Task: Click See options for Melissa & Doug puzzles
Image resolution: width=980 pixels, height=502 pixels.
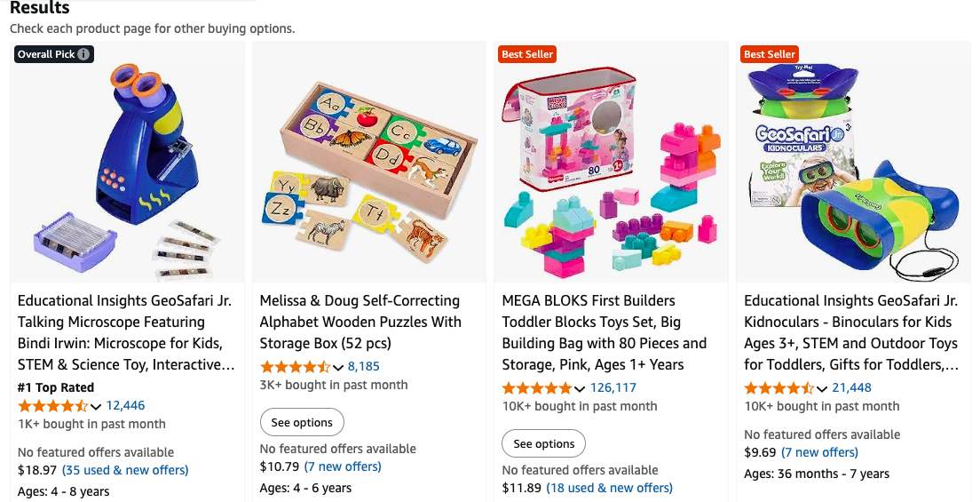Action: click(x=302, y=422)
